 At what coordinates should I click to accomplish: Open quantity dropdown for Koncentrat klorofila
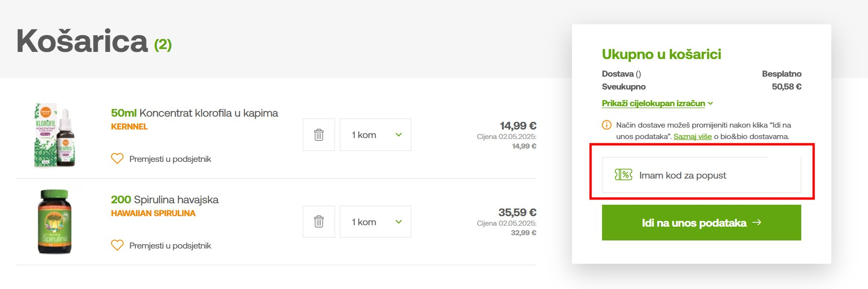point(376,135)
